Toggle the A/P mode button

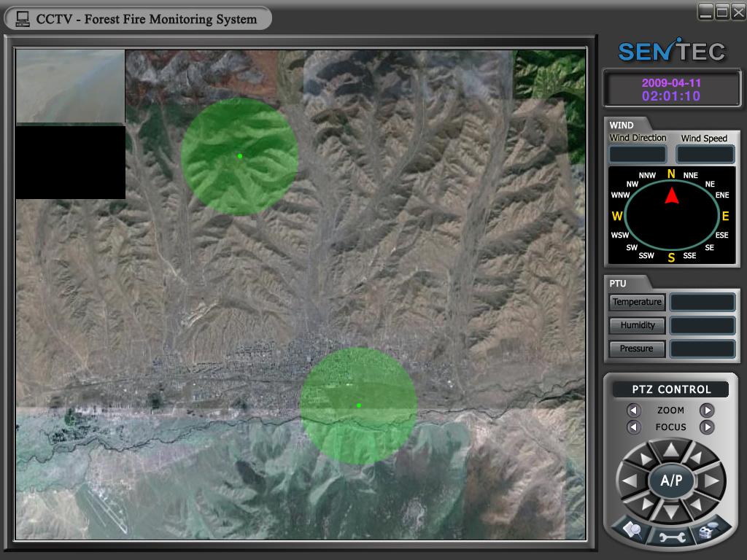tap(670, 481)
